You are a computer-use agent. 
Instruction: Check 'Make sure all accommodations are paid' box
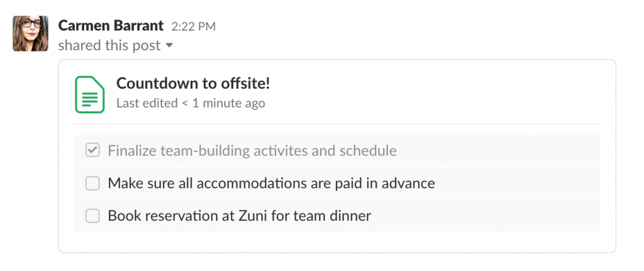(92, 183)
